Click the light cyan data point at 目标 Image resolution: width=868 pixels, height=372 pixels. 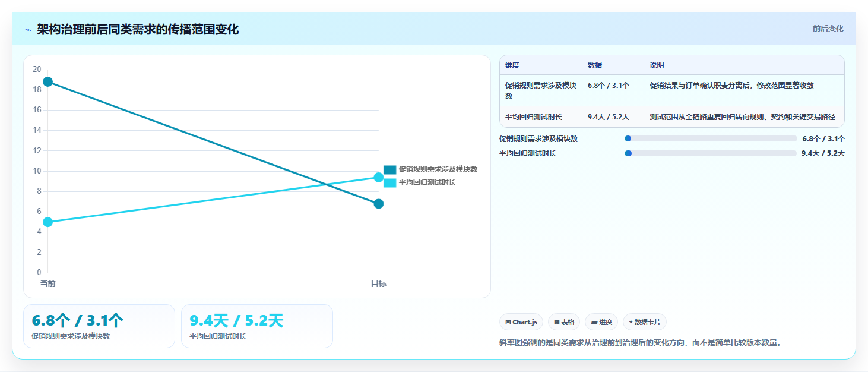(379, 177)
